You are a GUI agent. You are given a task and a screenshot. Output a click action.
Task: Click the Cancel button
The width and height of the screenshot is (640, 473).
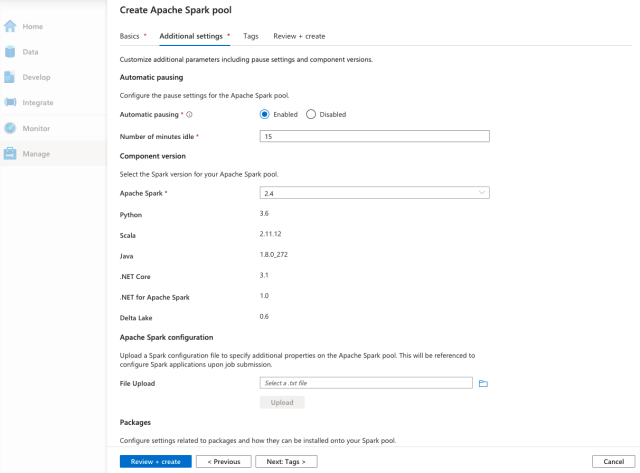pyautogui.click(x=613, y=462)
